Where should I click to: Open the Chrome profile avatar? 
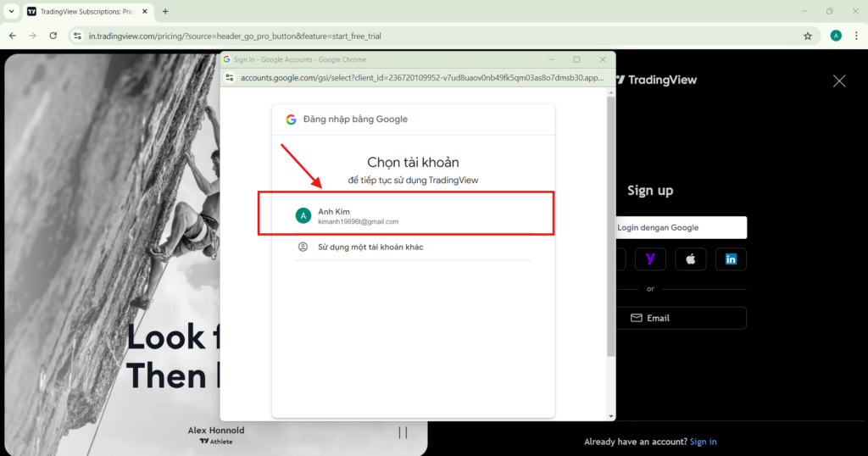pos(836,36)
